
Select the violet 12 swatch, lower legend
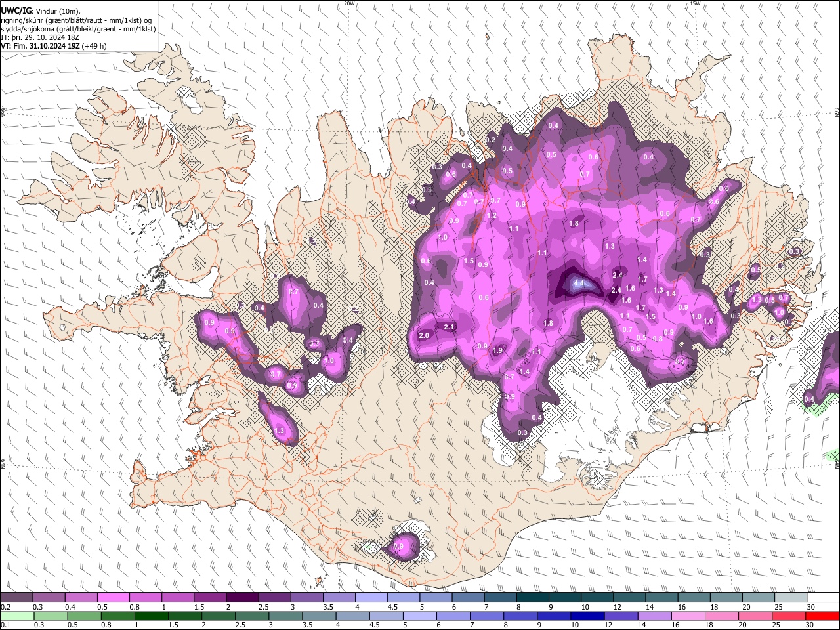pyautogui.click(x=621, y=616)
